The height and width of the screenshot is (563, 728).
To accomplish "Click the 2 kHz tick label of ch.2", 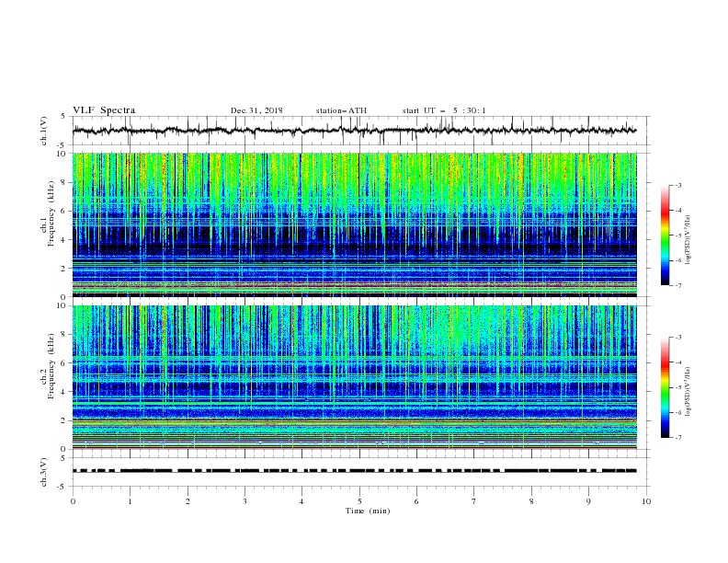I will pos(63,420).
